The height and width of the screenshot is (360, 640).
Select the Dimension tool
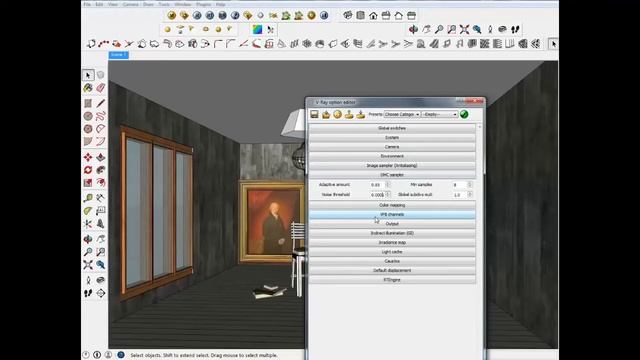pos(100,198)
